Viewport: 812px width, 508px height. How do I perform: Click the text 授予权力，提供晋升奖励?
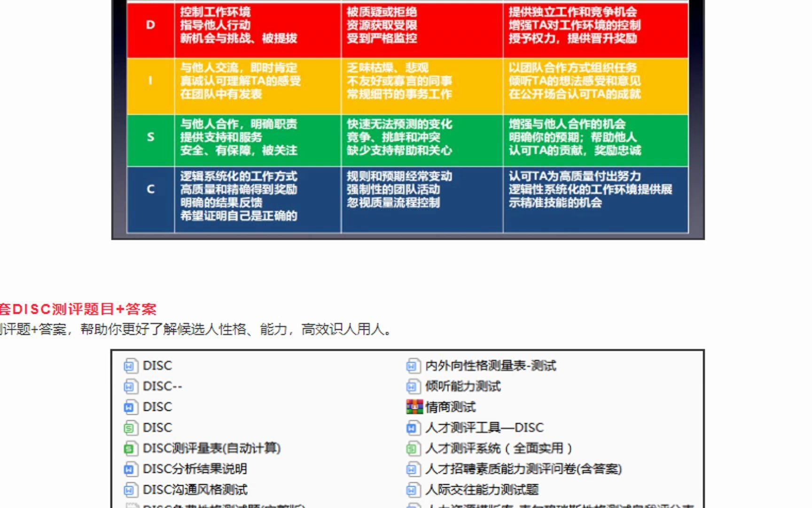point(572,38)
